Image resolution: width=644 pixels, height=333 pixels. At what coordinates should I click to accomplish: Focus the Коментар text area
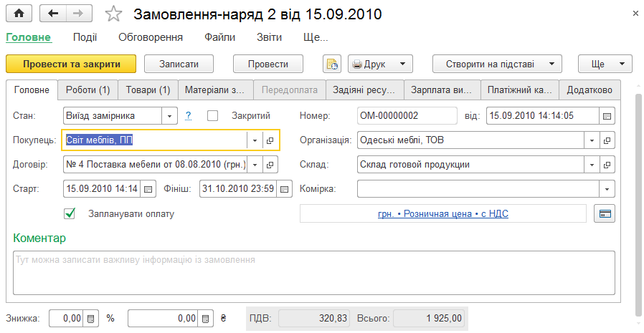[x=314, y=273]
